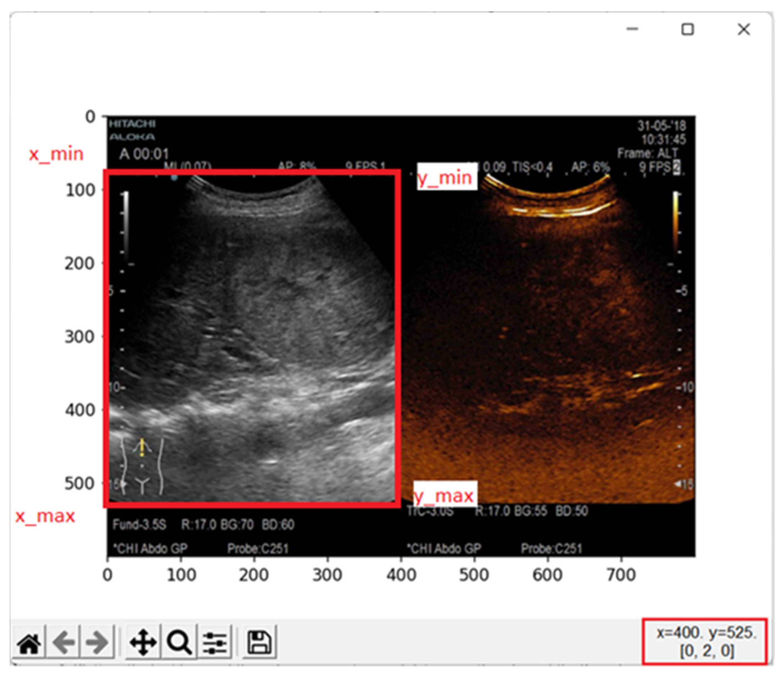The width and height of the screenshot is (784, 677).
Task: Maximize the figure window
Action: (x=688, y=29)
